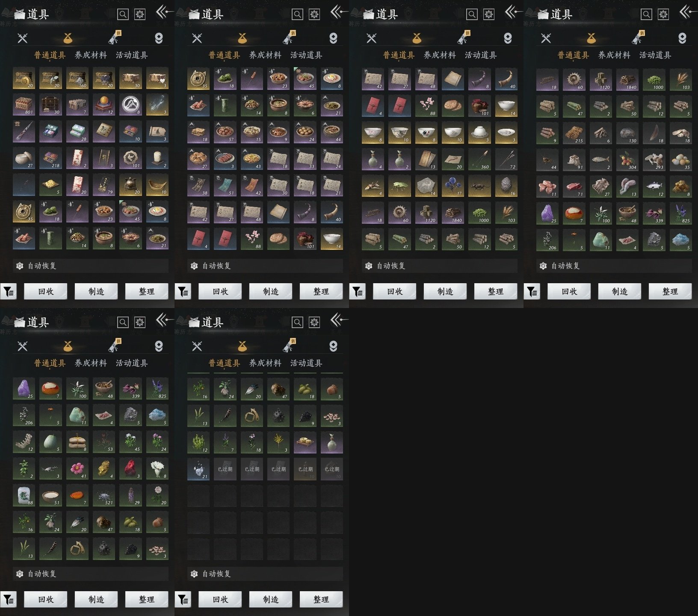Open 活动道具 tab in the panel with 801 chest
This screenshot has height=616, width=698.
point(132,55)
